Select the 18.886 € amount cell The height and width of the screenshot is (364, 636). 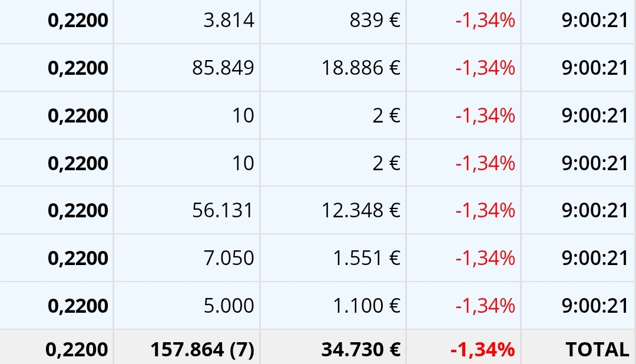tap(333, 68)
